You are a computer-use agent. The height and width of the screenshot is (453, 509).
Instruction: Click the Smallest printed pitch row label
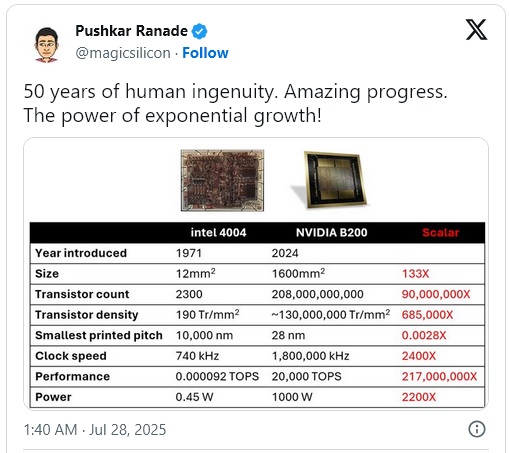coord(99,335)
